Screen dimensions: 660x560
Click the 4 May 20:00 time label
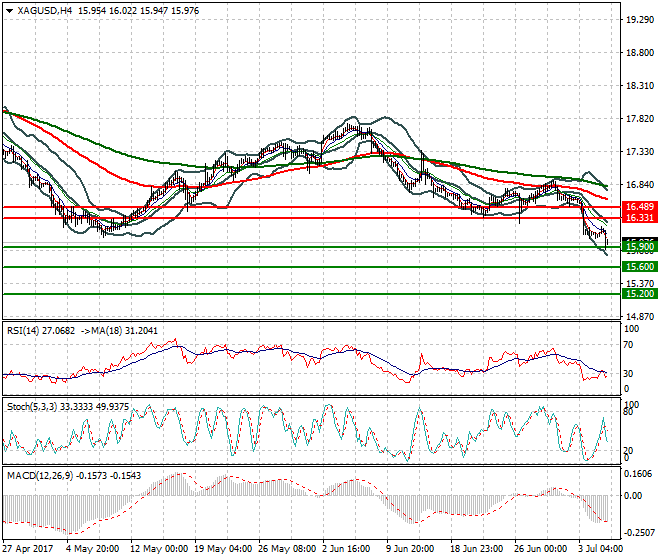pos(93,549)
